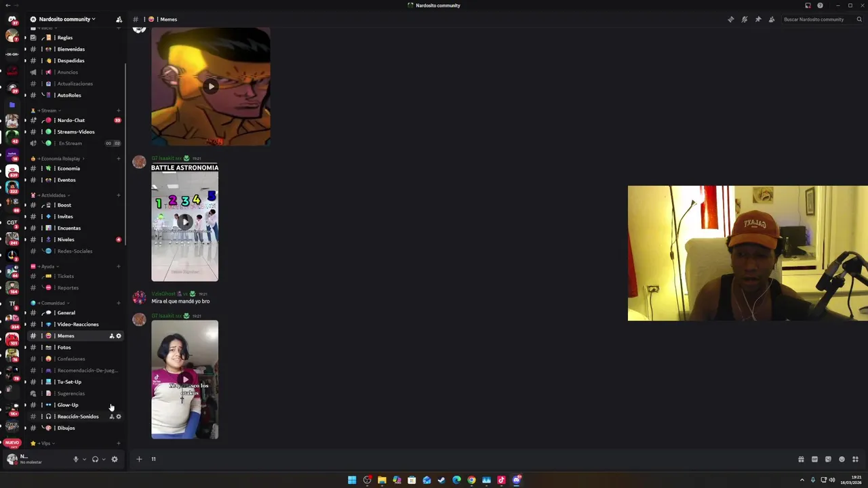Collapse the Ayuda category
The image size is (868, 488).
[45, 266]
